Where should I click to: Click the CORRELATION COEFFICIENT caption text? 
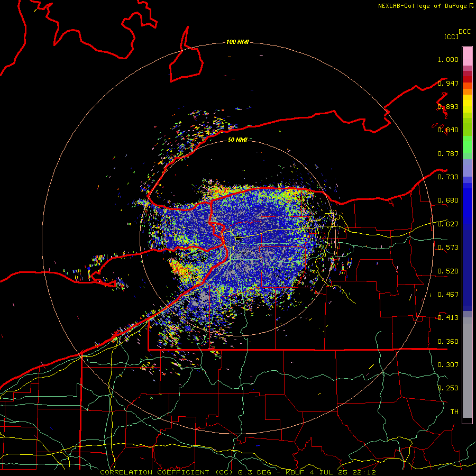click(x=238, y=472)
